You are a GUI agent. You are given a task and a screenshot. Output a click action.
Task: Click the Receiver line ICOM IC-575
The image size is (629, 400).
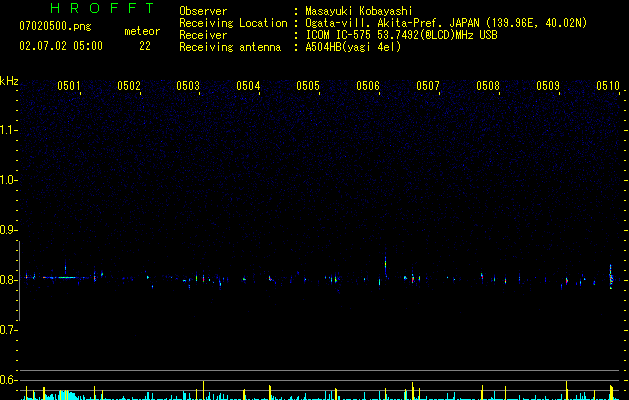click(402, 35)
